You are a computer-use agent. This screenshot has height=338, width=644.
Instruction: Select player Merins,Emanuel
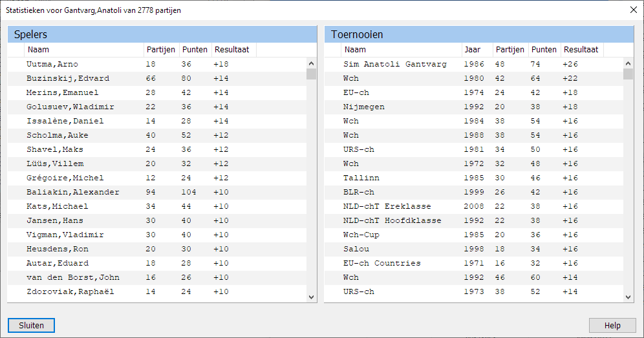pos(157,92)
